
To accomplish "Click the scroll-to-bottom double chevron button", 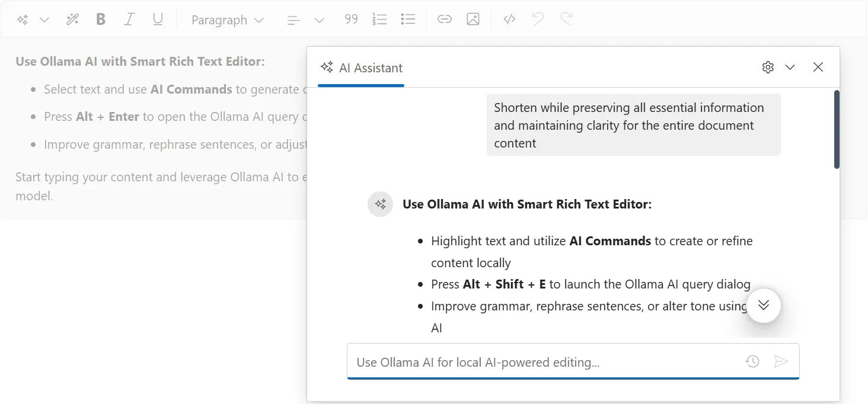I will (764, 305).
